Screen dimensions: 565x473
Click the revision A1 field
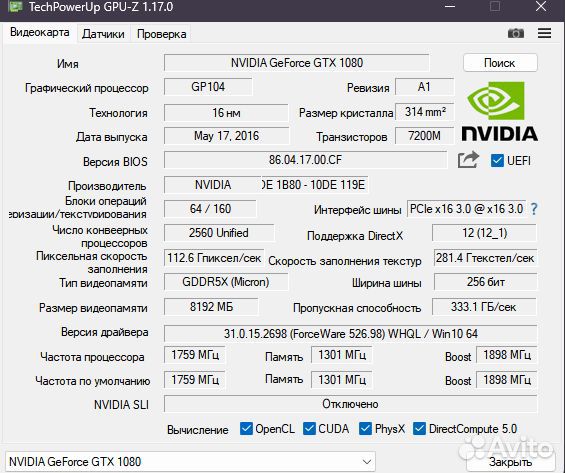[x=424, y=87]
